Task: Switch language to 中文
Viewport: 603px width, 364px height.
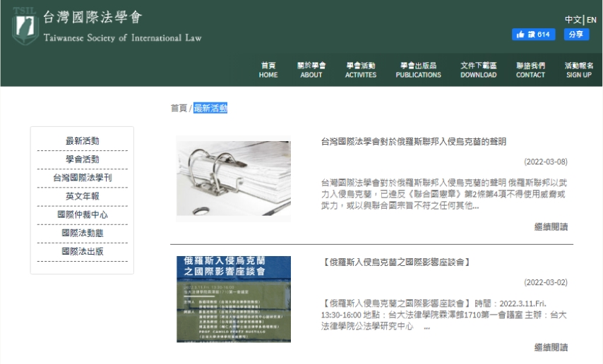Action: (x=573, y=20)
